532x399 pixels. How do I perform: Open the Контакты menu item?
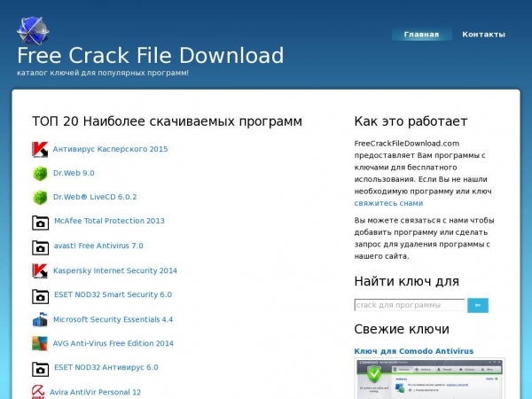tap(484, 35)
